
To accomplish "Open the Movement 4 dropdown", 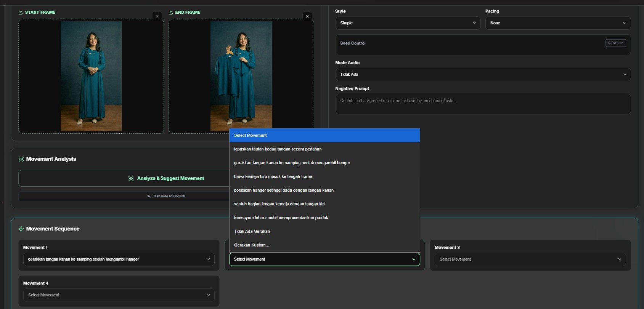I will [119, 295].
